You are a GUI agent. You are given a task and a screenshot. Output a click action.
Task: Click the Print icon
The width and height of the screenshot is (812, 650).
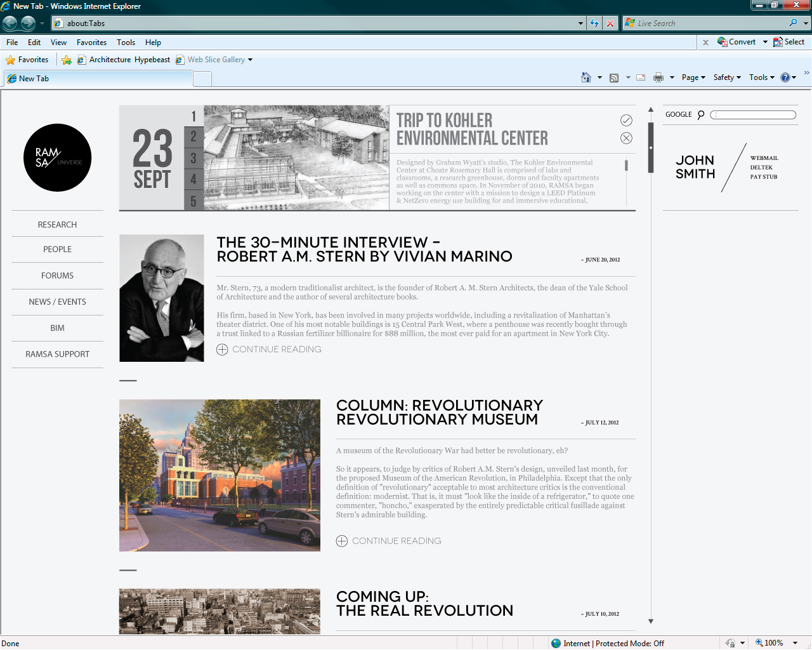[658, 77]
